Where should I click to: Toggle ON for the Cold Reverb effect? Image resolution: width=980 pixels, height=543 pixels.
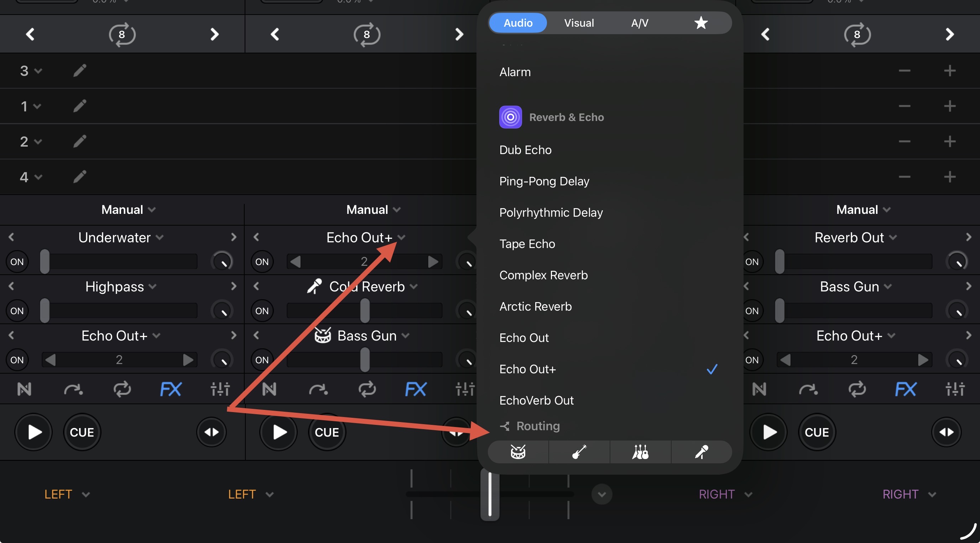click(262, 311)
